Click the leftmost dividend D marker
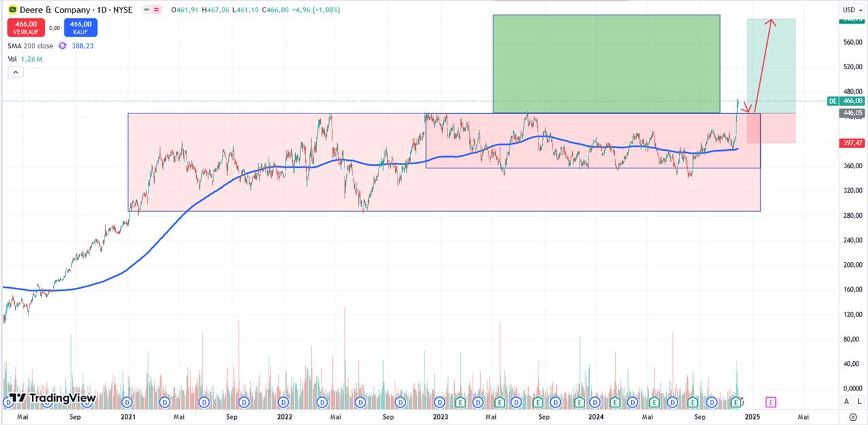This screenshot has height=425, width=868. (8, 402)
